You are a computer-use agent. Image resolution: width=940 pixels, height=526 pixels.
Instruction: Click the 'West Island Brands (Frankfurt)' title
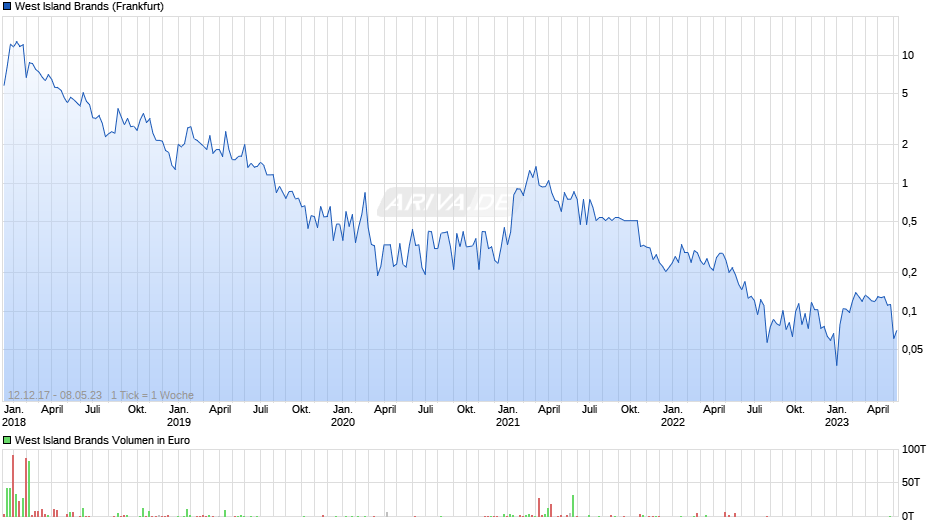89,7
